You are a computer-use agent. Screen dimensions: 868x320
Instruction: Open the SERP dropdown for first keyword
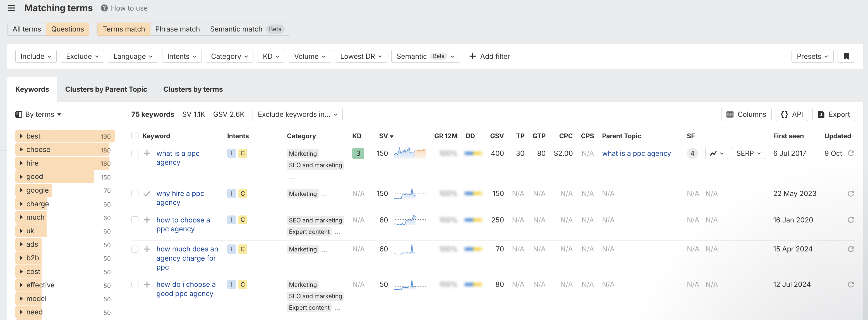(x=748, y=153)
